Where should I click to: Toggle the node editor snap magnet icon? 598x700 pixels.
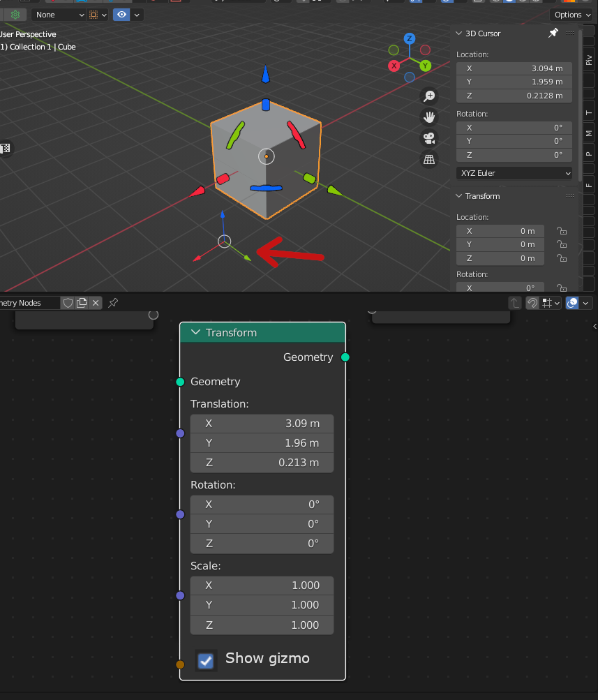pos(532,303)
